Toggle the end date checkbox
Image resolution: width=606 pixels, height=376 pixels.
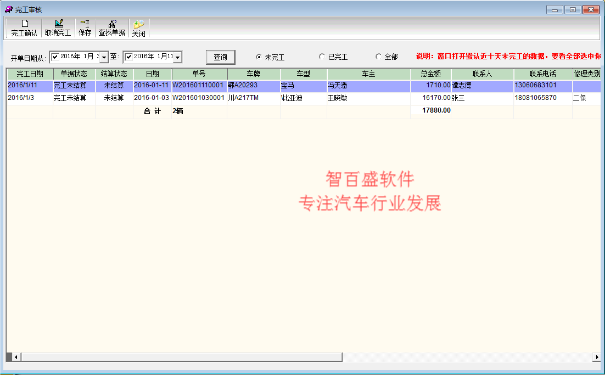[x=129, y=57]
